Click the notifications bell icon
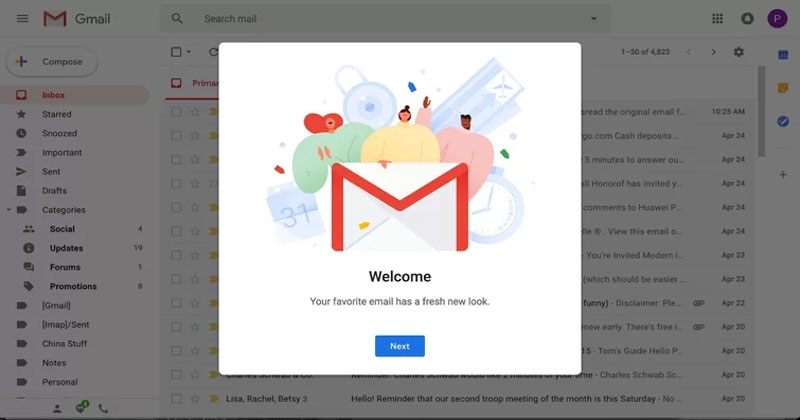800x420 pixels. pos(747,18)
